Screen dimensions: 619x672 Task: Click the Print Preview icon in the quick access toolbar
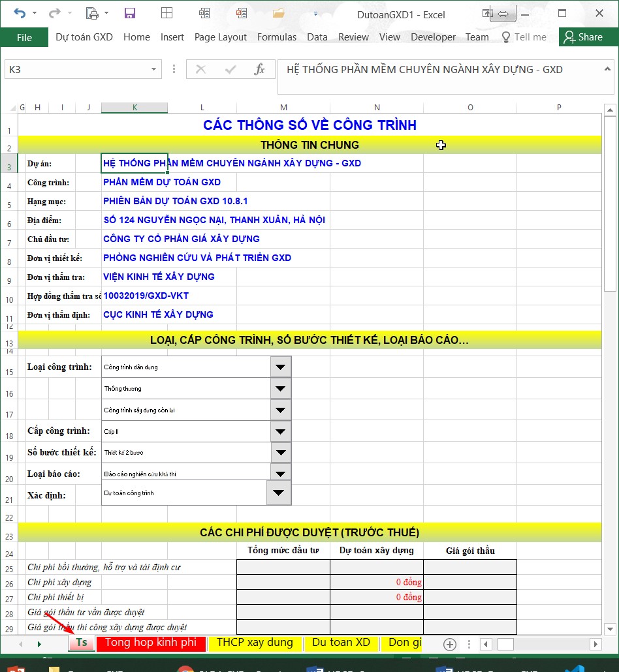(92, 13)
